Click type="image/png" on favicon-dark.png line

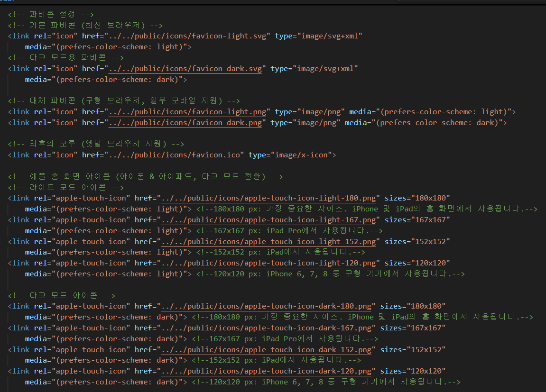click(305, 123)
